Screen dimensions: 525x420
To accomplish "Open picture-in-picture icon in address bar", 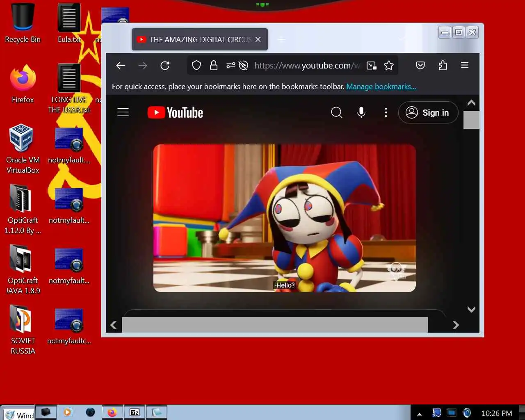I will (x=372, y=66).
